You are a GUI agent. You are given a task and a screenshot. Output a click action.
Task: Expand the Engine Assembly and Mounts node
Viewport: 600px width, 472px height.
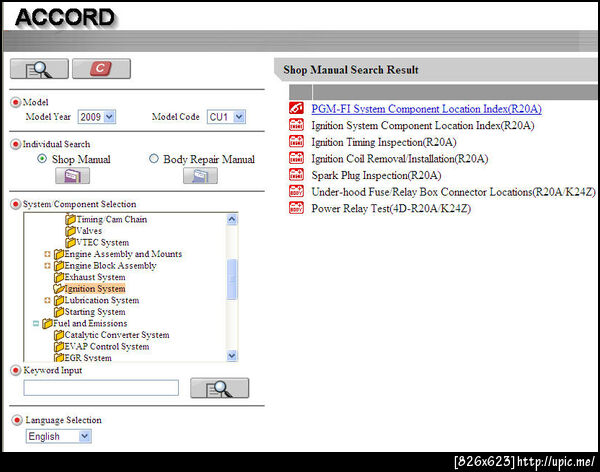pyautogui.click(x=47, y=254)
